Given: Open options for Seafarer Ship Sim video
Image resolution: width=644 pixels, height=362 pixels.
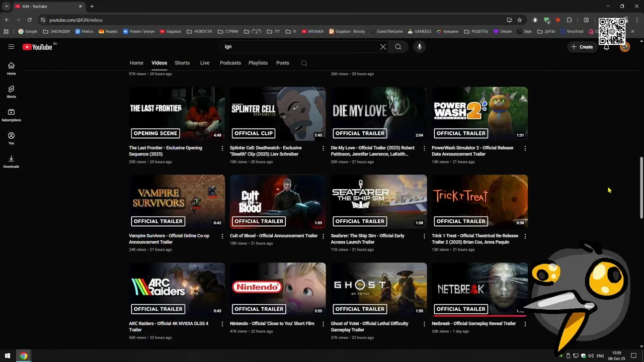Looking at the screenshot, I should pos(424,236).
